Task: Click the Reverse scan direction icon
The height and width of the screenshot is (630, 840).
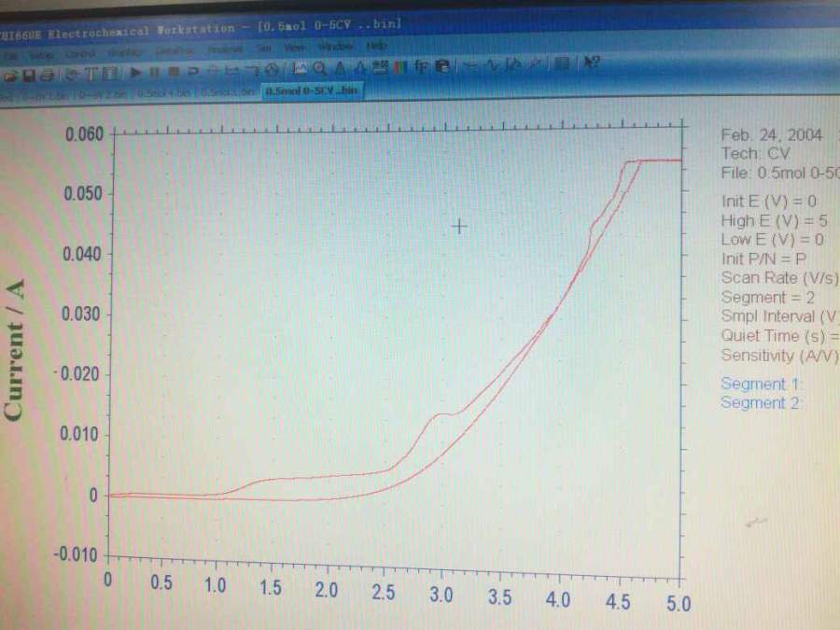Action: click(x=193, y=71)
